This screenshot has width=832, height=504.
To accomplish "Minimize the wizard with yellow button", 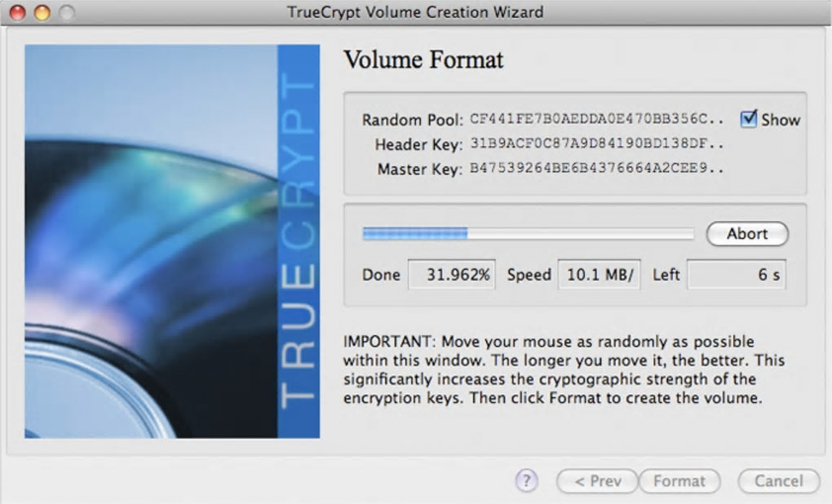I will click(x=42, y=12).
